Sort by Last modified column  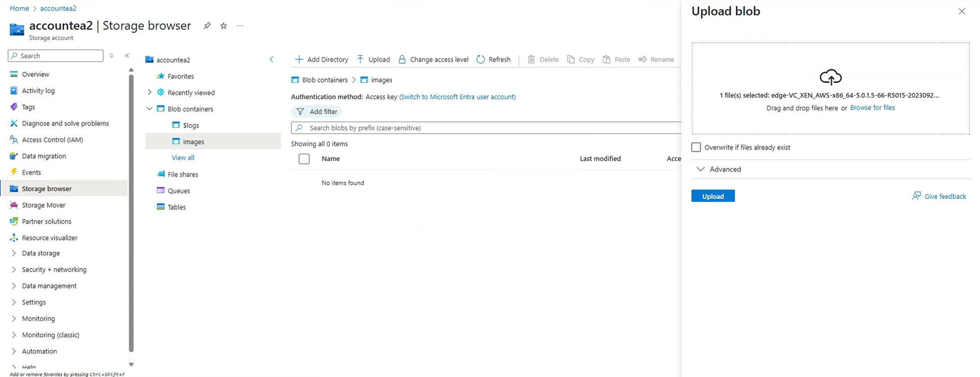click(600, 159)
